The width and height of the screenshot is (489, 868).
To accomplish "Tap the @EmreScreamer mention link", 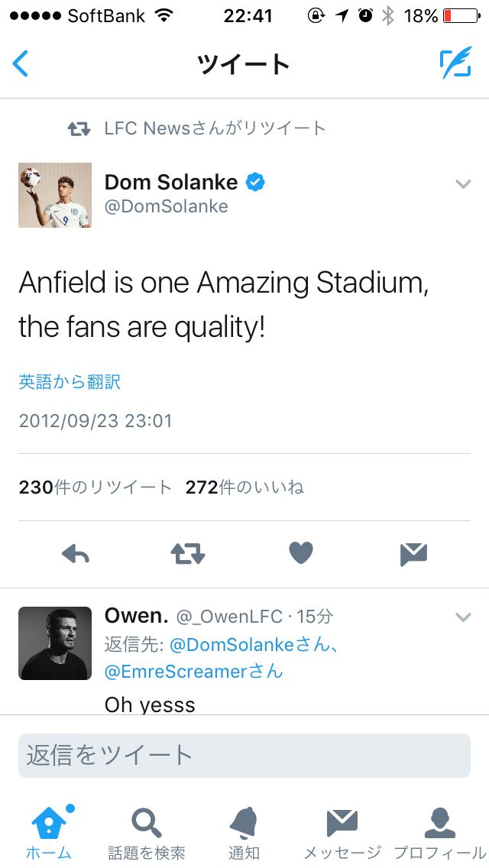I will pos(194,671).
